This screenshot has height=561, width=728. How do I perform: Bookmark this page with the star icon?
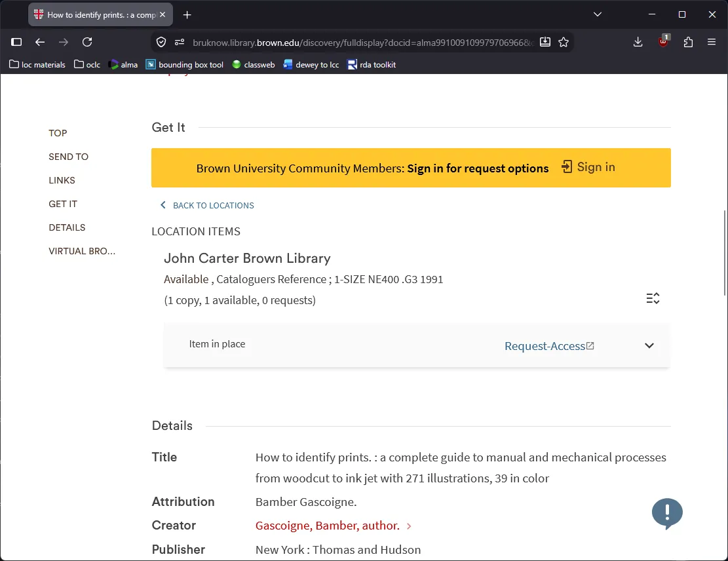point(564,42)
